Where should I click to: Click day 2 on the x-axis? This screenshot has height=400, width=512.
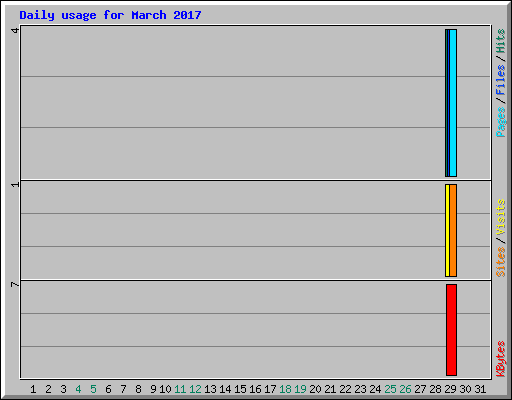coord(48,389)
